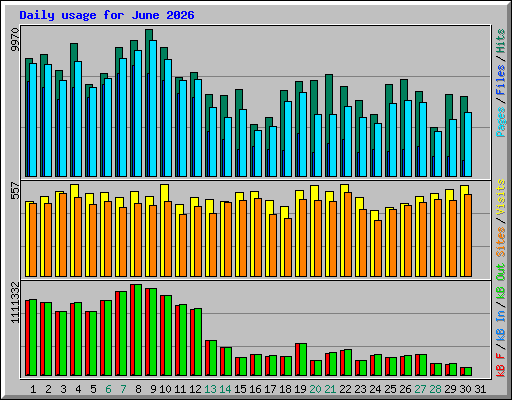Select day label 16 on the axis
Viewport: 512px width, 400px height.
pos(255,389)
